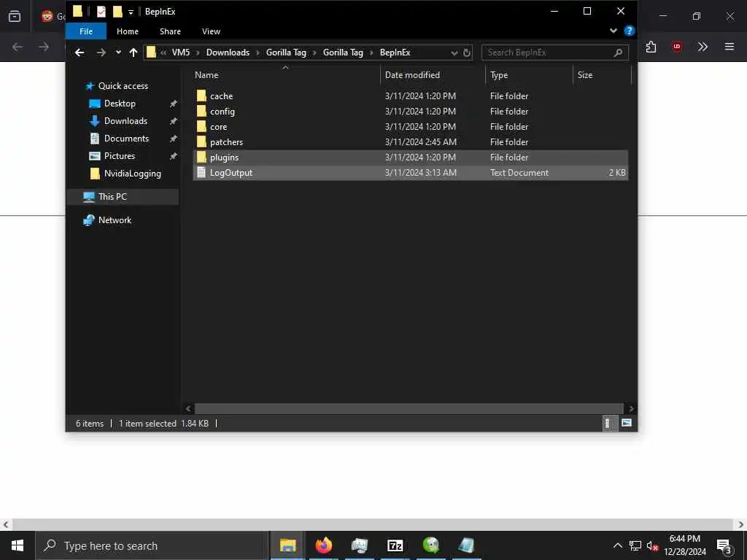Switch to details view layout

click(x=608, y=423)
